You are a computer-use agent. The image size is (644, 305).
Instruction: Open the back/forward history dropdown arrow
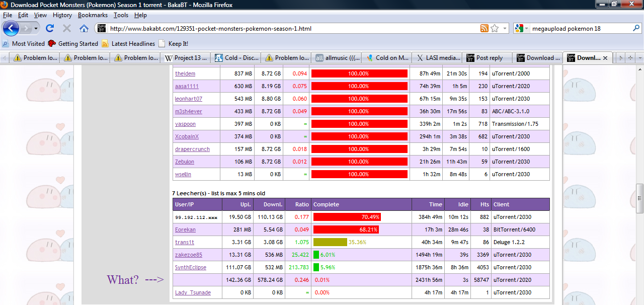point(36,28)
